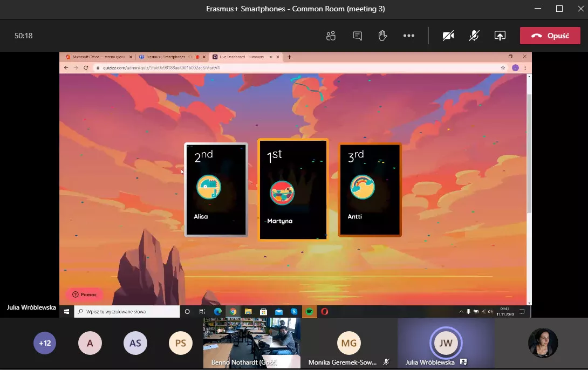Leave the meeting with Opuść button
588x370 pixels.
click(550, 36)
